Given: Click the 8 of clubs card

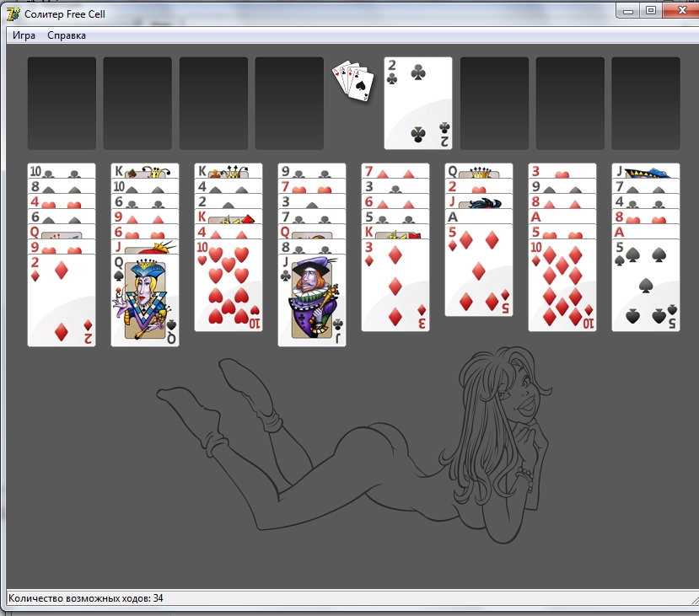Looking at the screenshot, I should pos(312,247).
